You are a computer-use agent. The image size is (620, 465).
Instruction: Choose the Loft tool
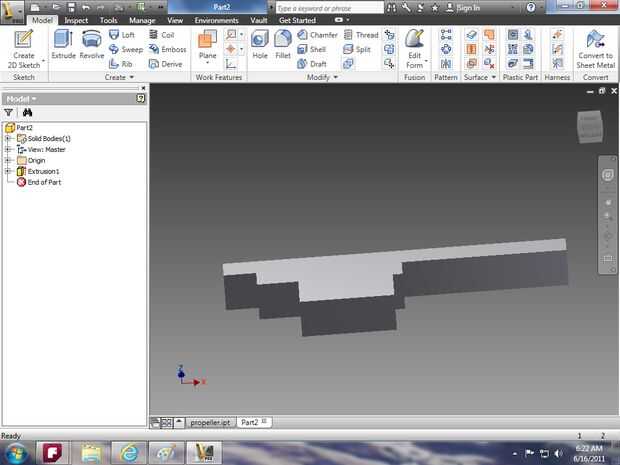click(122, 35)
